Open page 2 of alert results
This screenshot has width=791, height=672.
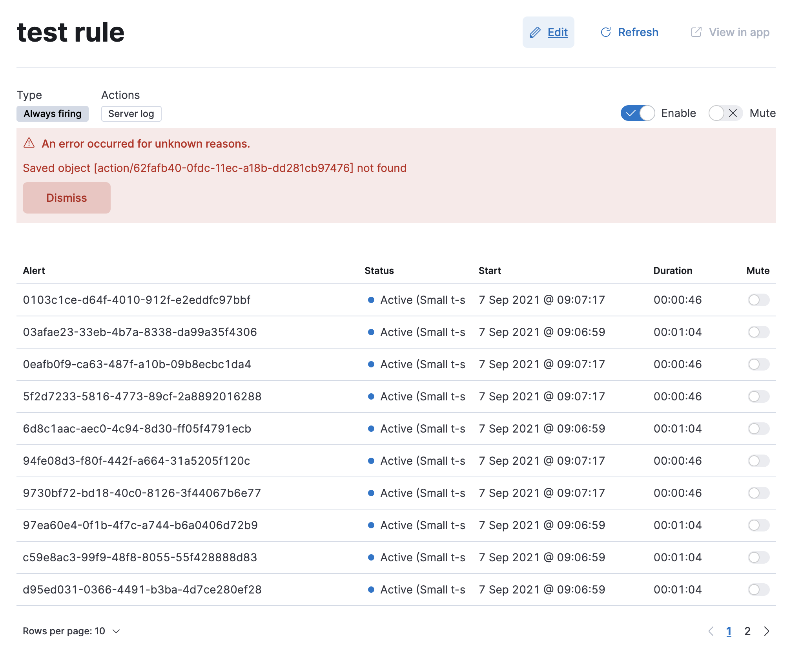[x=747, y=631]
